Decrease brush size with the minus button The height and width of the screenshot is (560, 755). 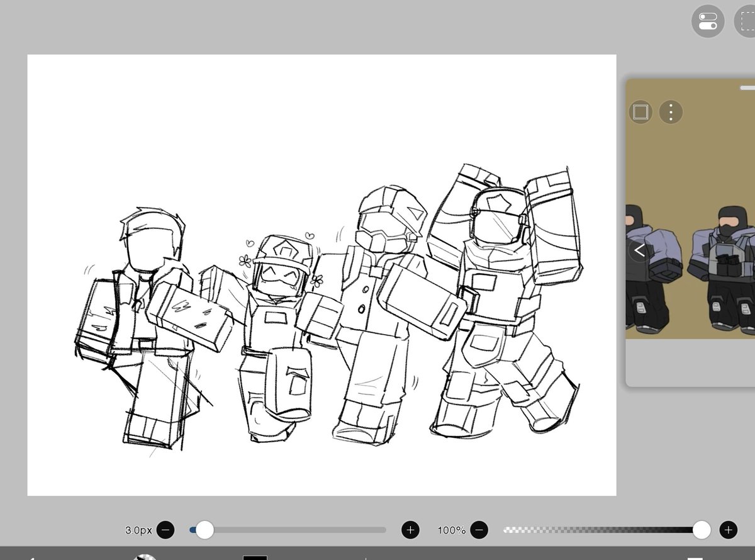165,530
